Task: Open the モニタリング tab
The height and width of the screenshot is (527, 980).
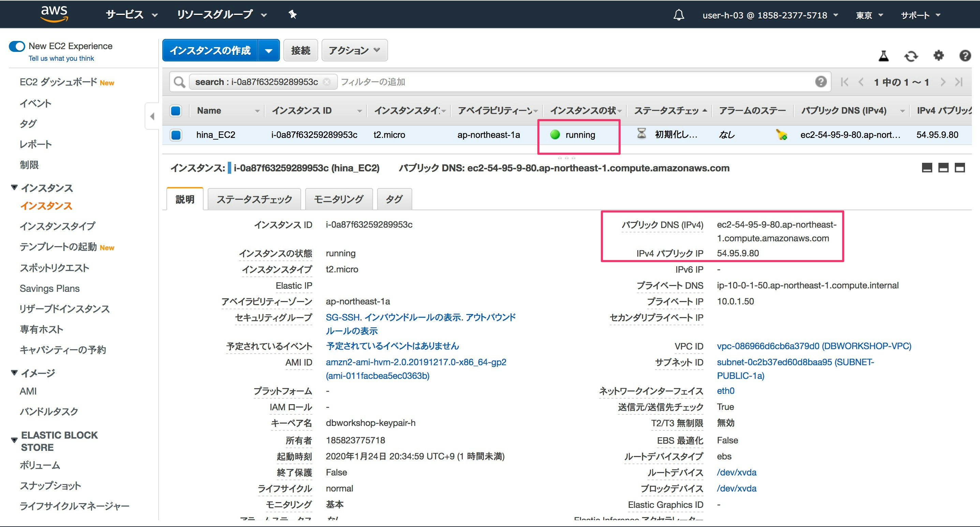Action: (x=338, y=199)
